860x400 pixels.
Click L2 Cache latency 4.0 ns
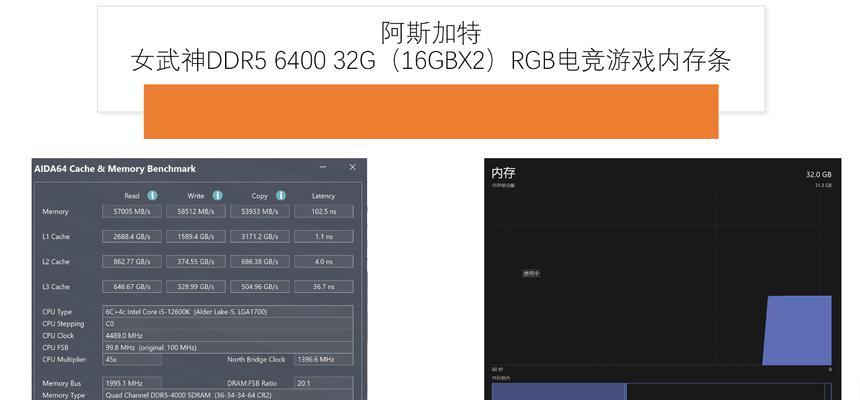(x=324, y=262)
